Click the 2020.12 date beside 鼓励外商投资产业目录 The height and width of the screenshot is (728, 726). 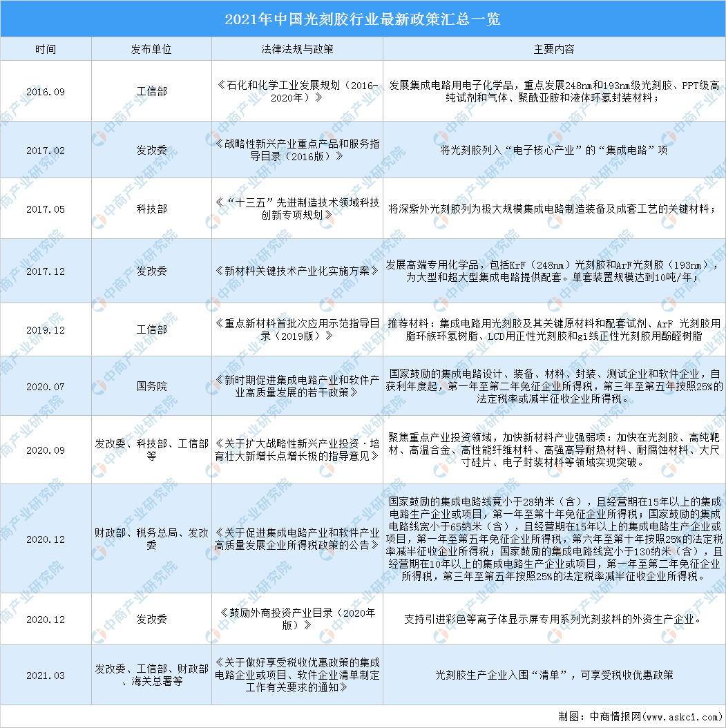[x=46, y=620]
